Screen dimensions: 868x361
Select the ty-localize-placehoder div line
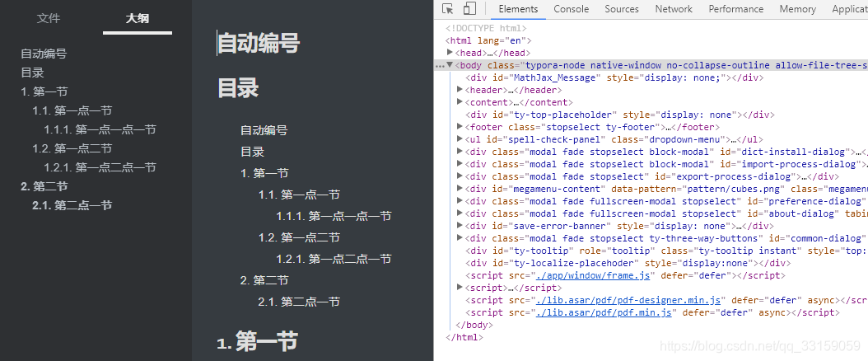pyautogui.click(x=628, y=263)
